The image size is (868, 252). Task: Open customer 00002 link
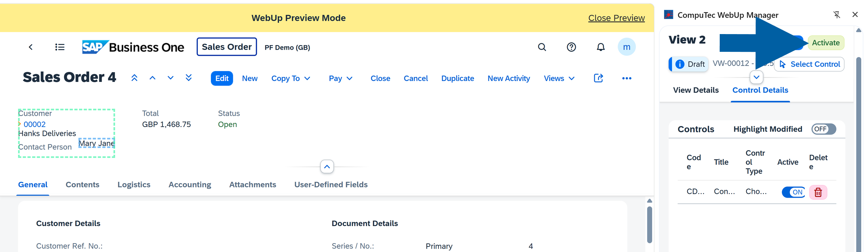pos(34,125)
